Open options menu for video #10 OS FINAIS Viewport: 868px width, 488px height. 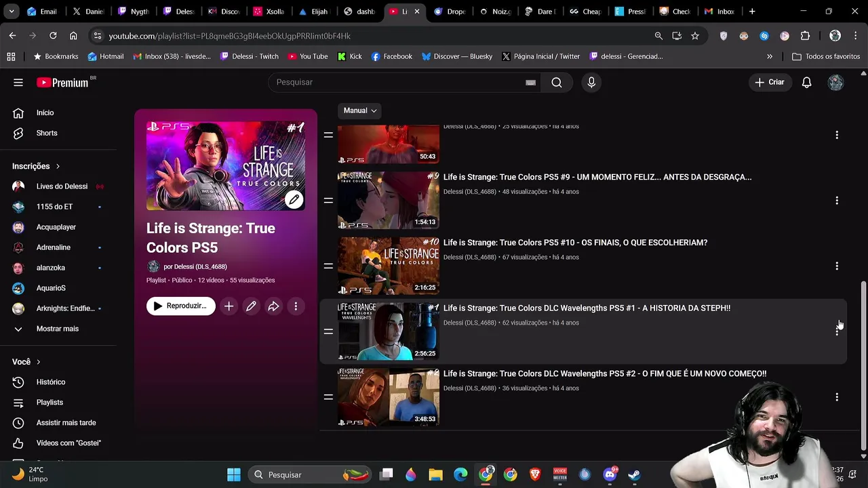tap(837, 266)
